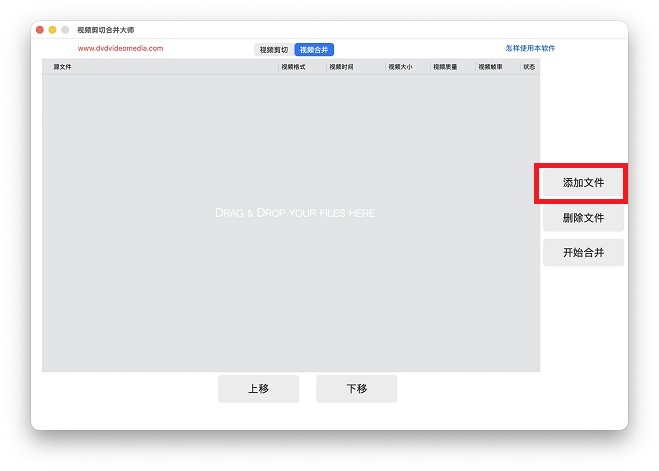Click the 视频帧率 column header
Viewport: 659px width, 471px height.
tap(490, 67)
